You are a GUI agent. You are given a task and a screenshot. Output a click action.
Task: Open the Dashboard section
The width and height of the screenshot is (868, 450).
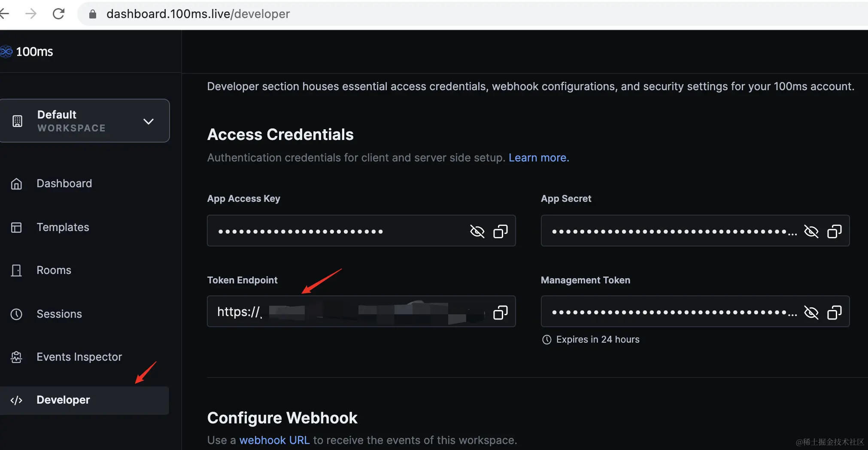pyautogui.click(x=64, y=183)
